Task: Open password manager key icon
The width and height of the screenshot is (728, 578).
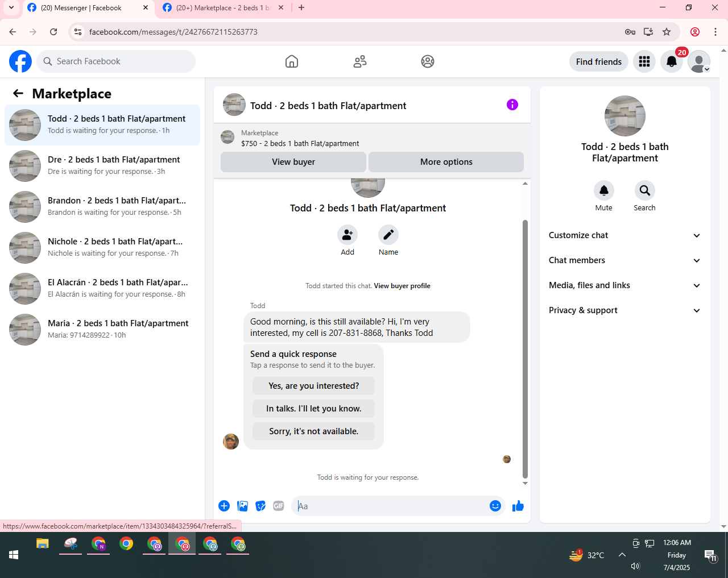Action: (630, 32)
